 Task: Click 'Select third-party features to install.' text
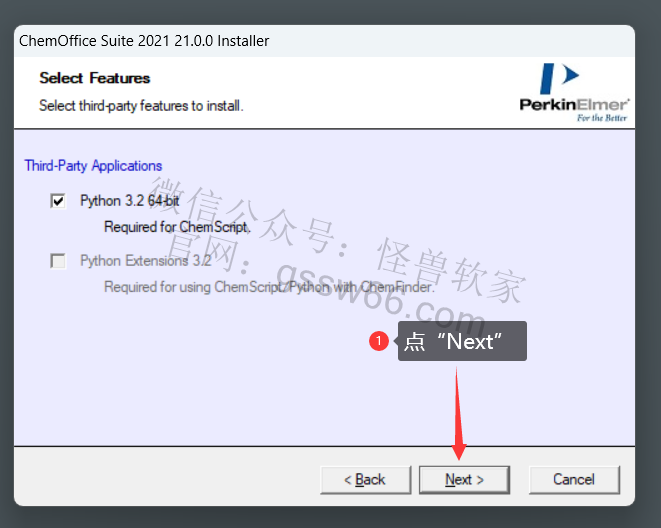tap(141, 105)
